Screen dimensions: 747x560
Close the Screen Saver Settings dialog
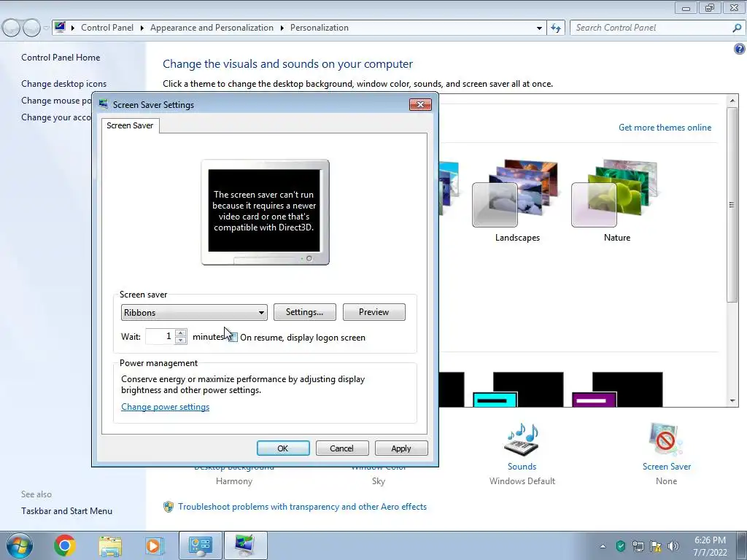tap(420, 104)
